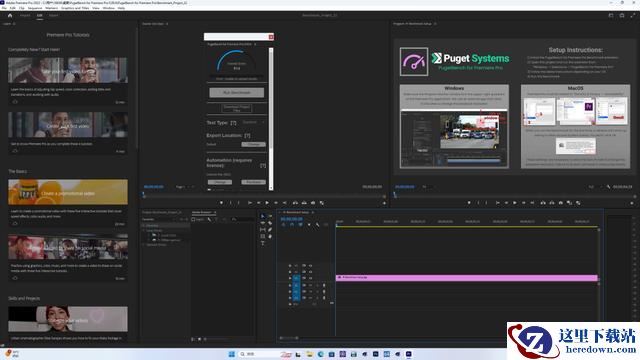
Task: Click Mark In in the Program monitor
Action: [478, 203]
